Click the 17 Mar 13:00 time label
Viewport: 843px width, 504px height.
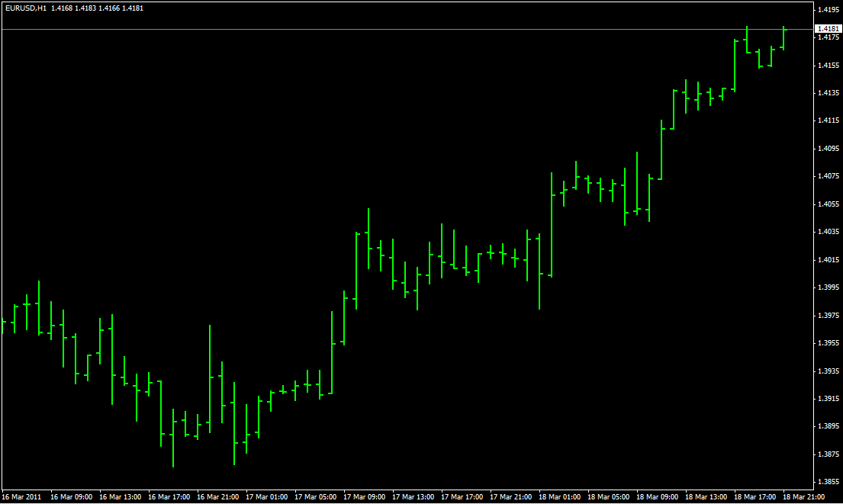click(413, 497)
